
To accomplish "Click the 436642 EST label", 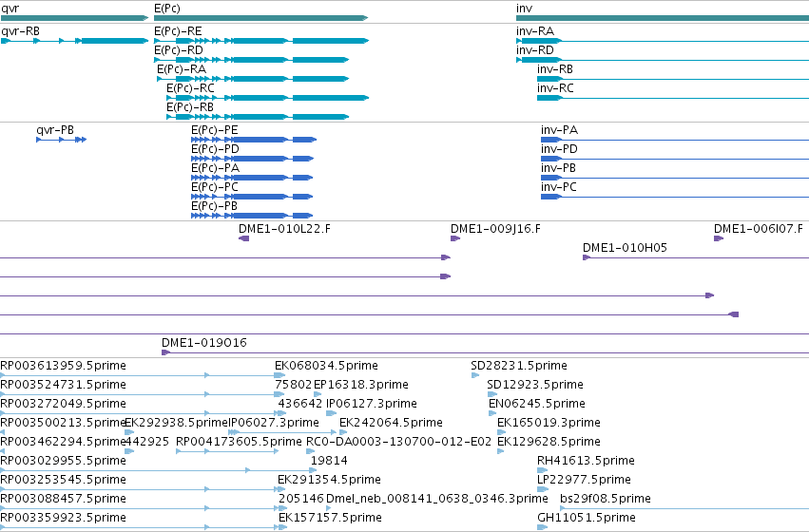I will point(300,404).
